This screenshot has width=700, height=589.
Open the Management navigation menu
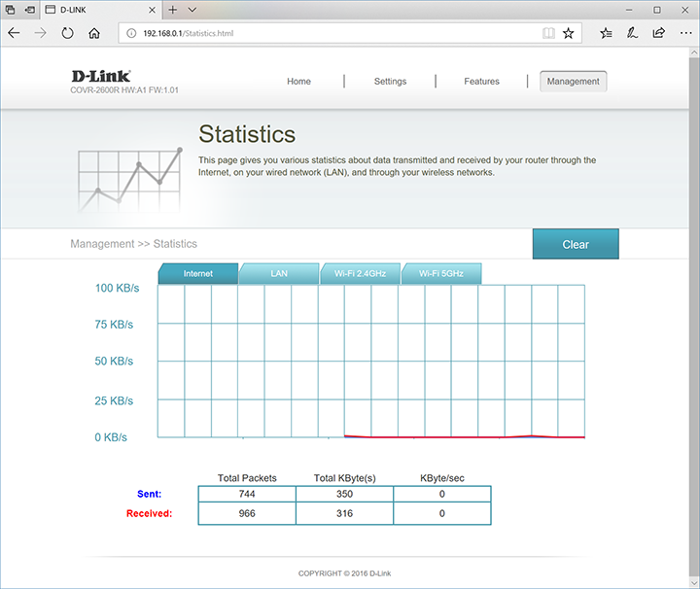point(574,82)
